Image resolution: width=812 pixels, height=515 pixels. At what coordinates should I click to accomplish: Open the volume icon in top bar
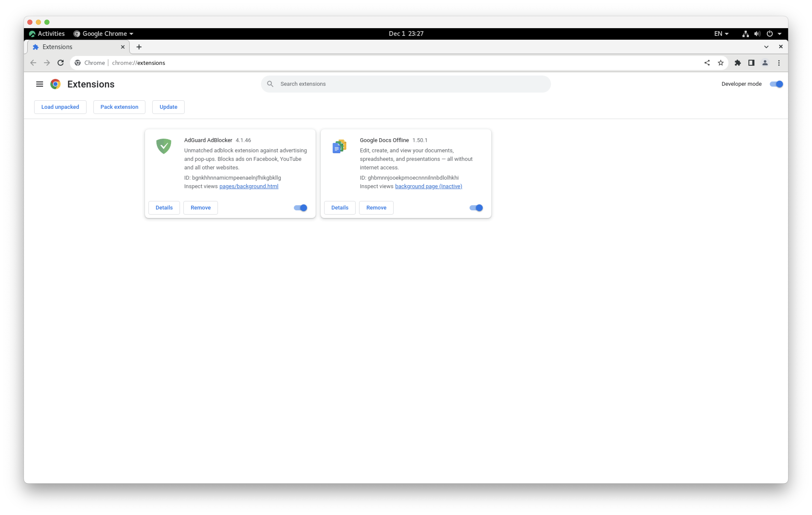point(757,34)
